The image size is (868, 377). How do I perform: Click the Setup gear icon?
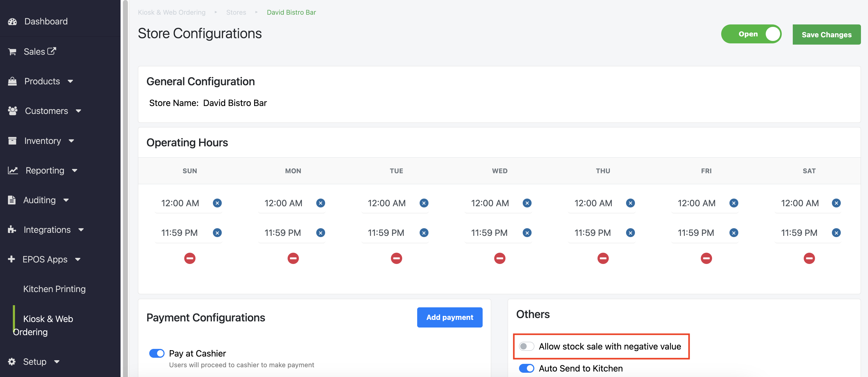[x=12, y=361]
